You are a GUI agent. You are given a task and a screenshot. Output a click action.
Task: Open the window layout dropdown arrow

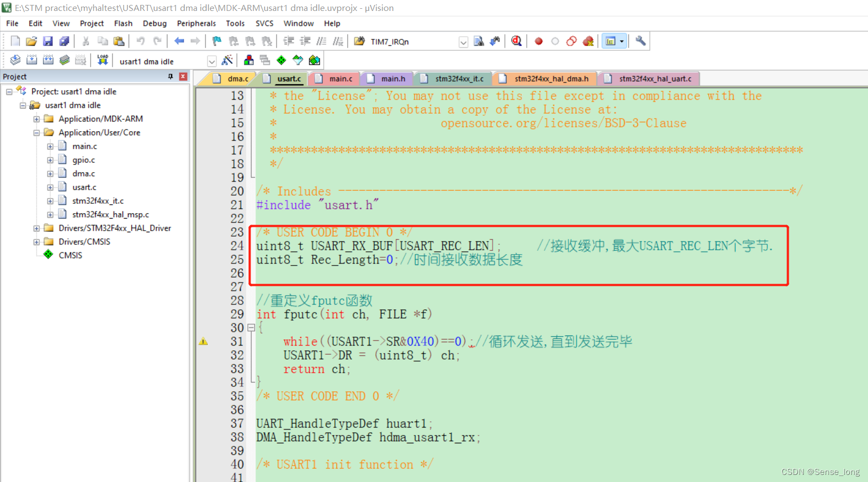pos(622,41)
